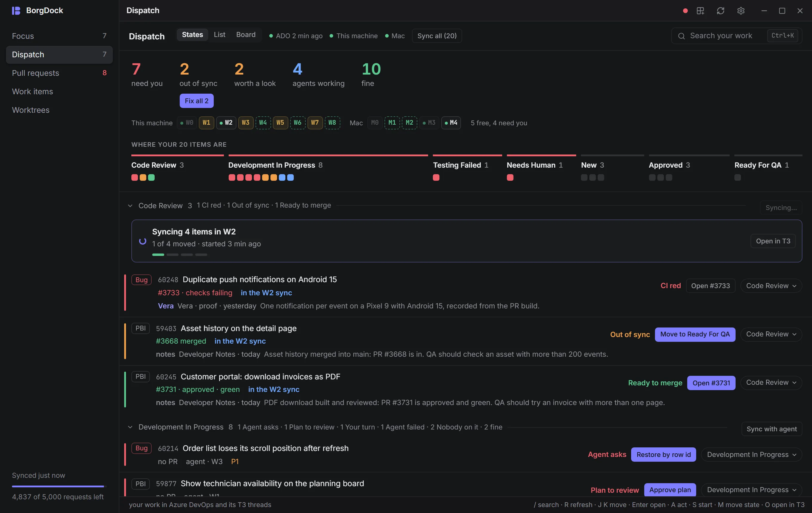This screenshot has height=513, width=812.
Task: Select Dispatch in the sidebar
Action: (x=59, y=55)
